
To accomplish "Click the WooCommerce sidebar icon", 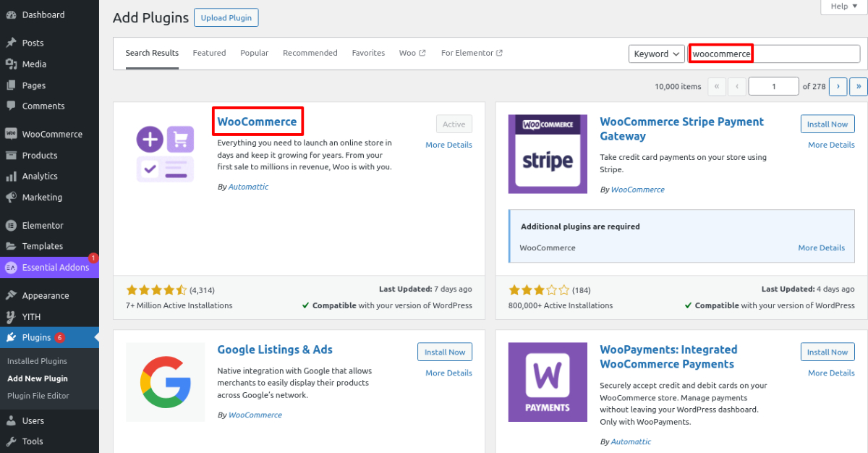I will click(11, 134).
